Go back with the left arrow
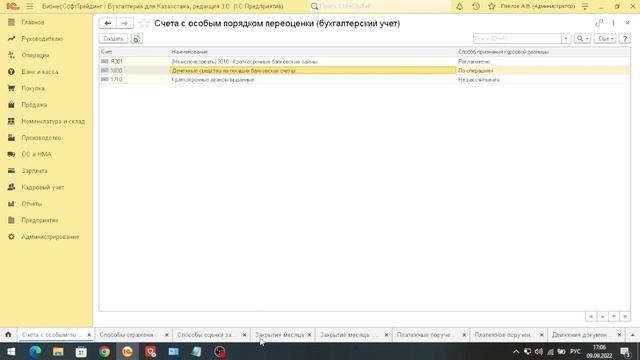The height and width of the screenshot is (360, 640). coord(108,23)
